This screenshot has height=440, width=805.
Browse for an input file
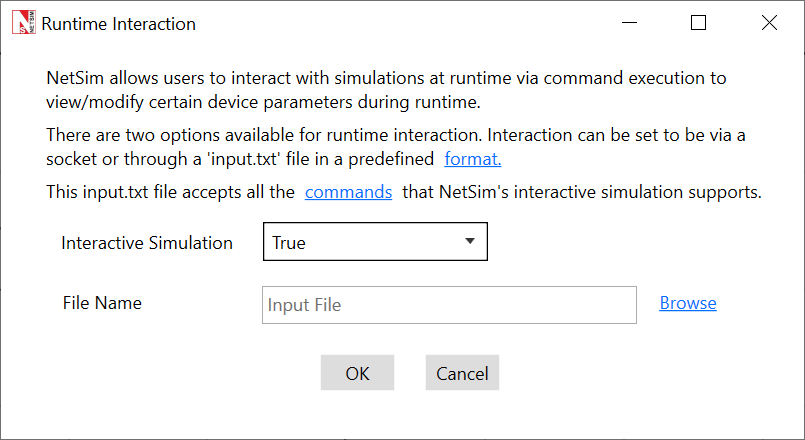[687, 303]
